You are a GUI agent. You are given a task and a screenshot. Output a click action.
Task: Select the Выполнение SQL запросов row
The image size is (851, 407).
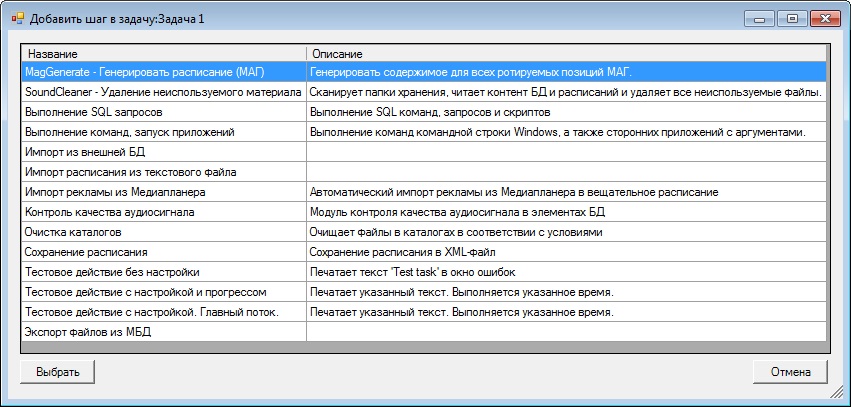[x=424, y=112]
